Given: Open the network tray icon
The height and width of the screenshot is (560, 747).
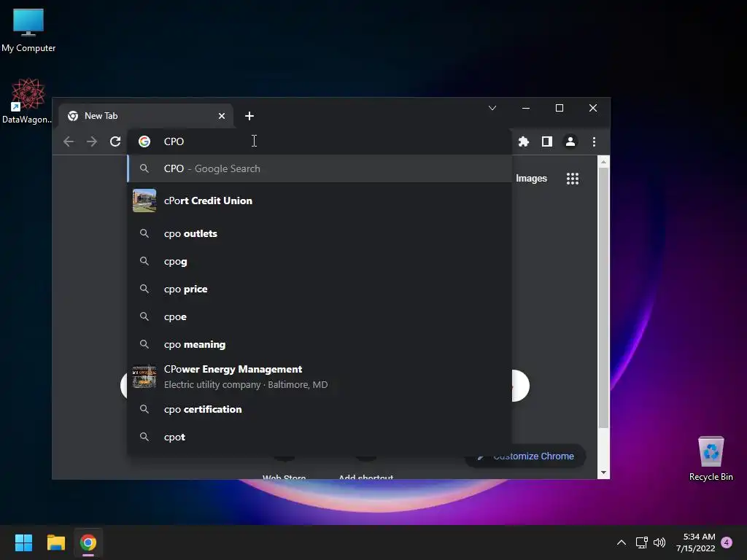Looking at the screenshot, I should click(x=641, y=542).
